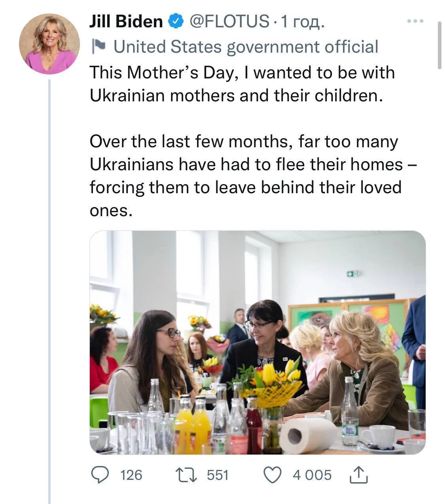
Task: Open the attached photo of the meeting
Action: (258, 342)
